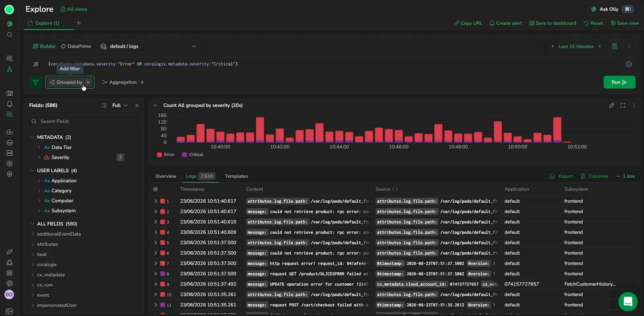
Task: Focus the Search Fields input
Action: (x=84, y=121)
